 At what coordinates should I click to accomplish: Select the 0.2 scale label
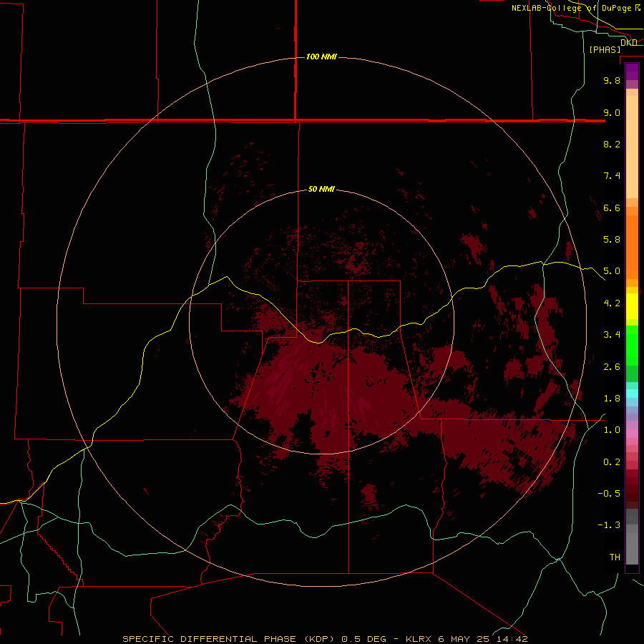(612, 462)
